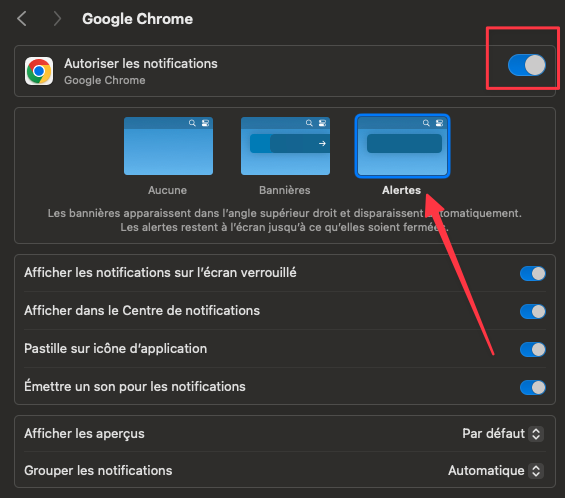Select the Aucune notification style thumbnail

[x=168, y=146]
